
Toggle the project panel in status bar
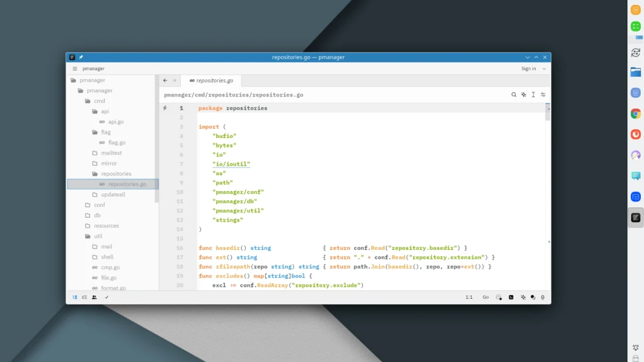(75, 297)
